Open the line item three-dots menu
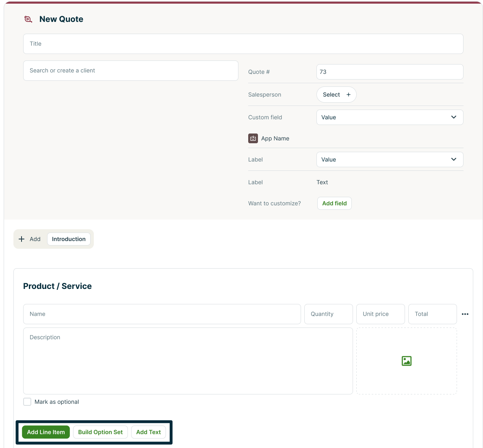 point(465,314)
